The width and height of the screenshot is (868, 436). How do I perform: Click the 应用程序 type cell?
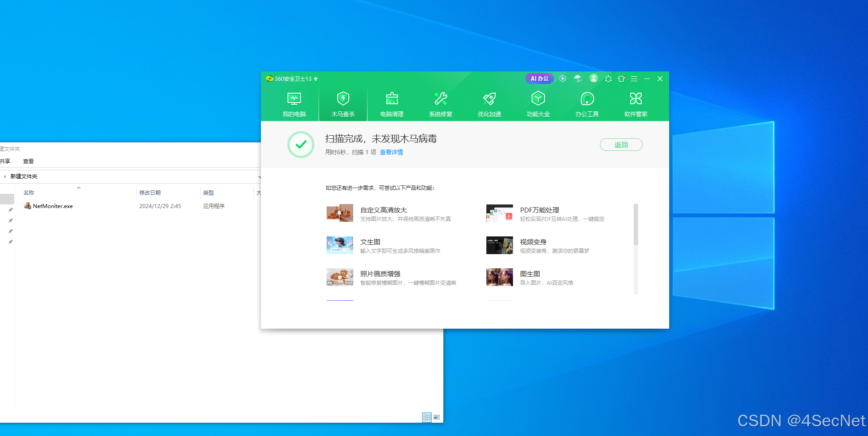(214, 206)
